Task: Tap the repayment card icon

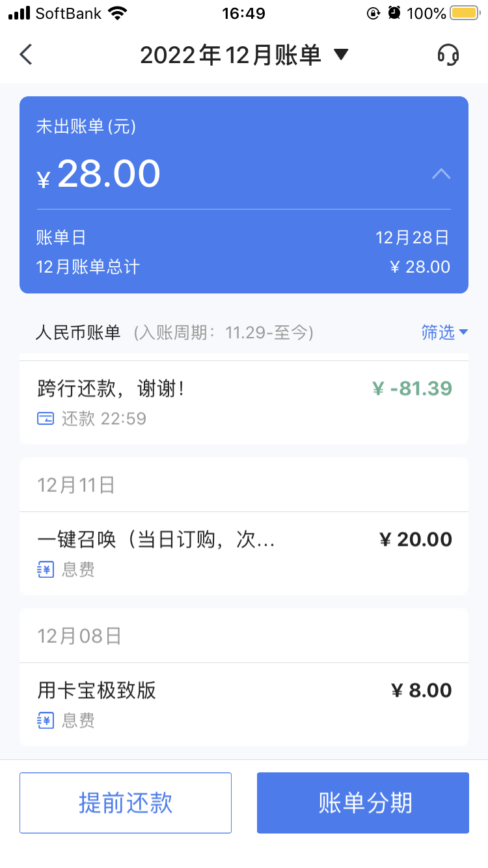Action: coord(46,418)
